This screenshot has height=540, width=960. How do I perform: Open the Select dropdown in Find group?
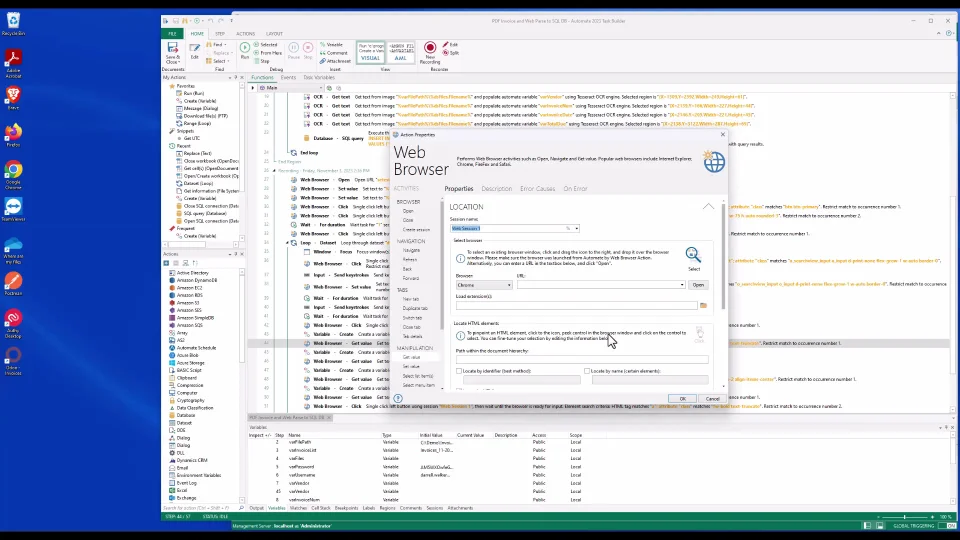click(x=217, y=61)
